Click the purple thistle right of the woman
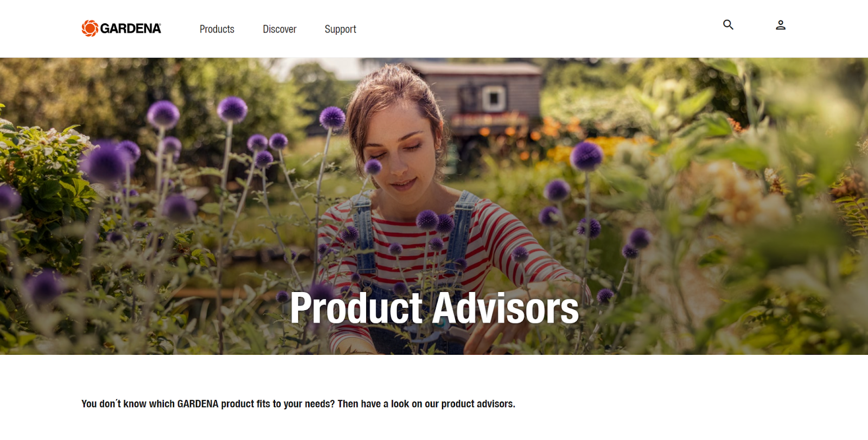This screenshot has height=440, width=868. coord(586,156)
